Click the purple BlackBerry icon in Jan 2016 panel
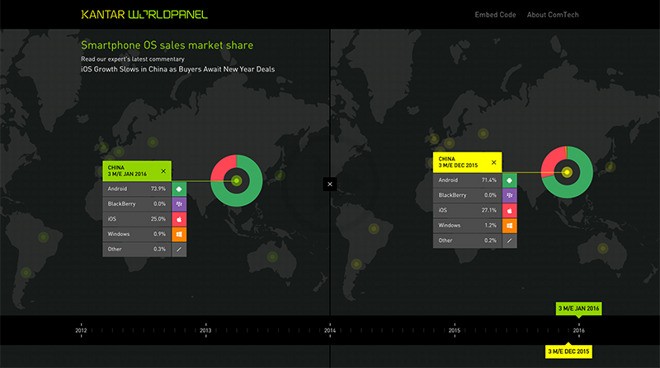660x368 pixels. tap(179, 204)
